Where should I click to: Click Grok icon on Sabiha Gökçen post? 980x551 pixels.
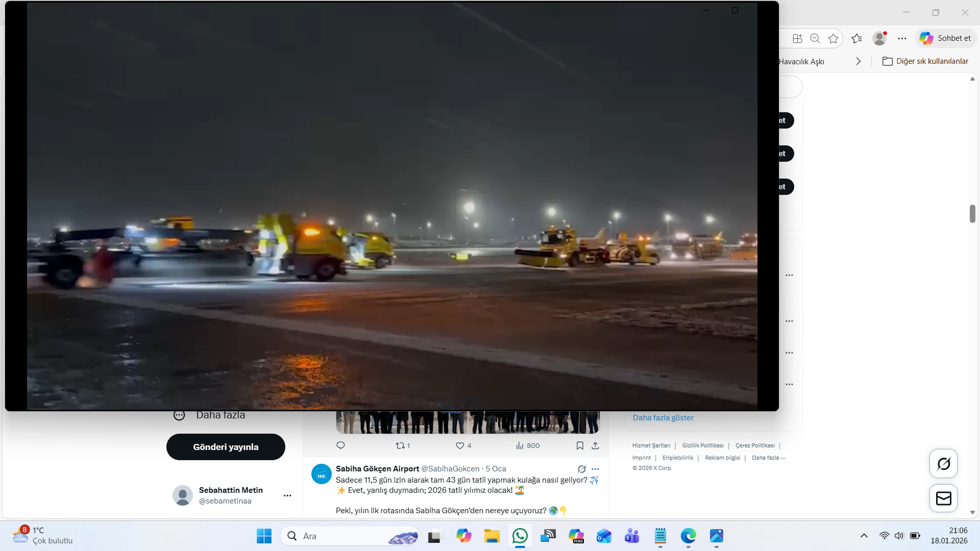581,469
